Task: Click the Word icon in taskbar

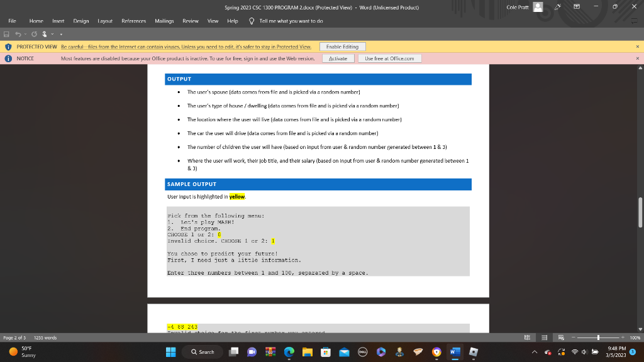Action: tap(455, 352)
